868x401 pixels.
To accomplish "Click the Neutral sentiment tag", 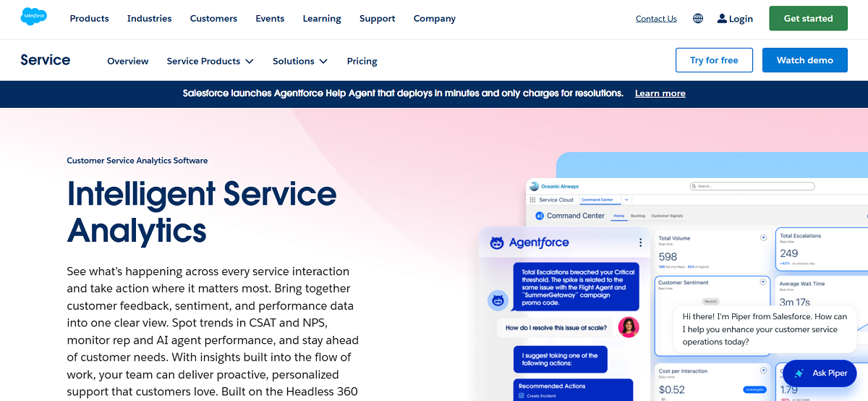I will point(712,302).
